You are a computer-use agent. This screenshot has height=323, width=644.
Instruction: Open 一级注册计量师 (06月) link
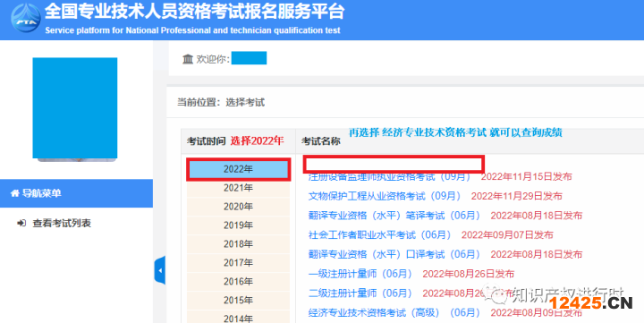(360, 274)
